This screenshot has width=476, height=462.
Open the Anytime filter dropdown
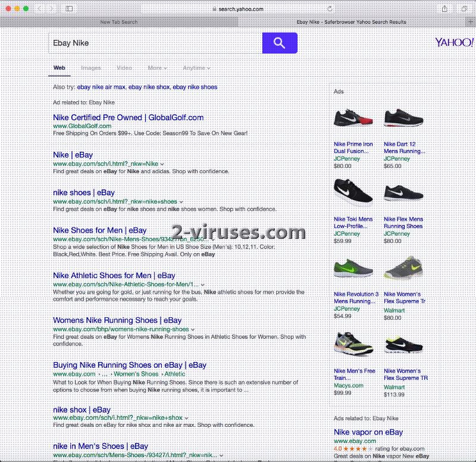click(196, 68)
